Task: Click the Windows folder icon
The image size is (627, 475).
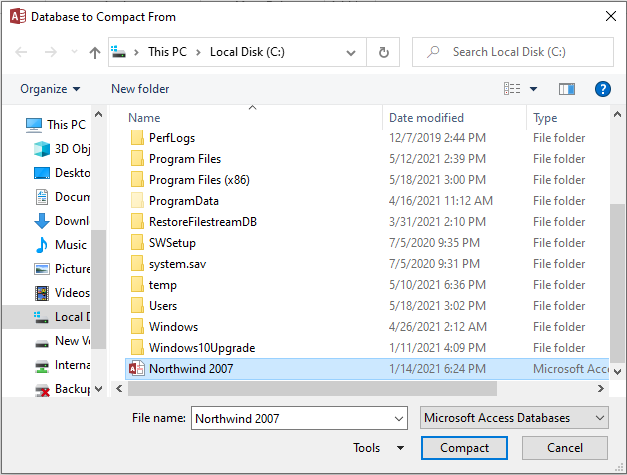Action: tap(137, 327)
